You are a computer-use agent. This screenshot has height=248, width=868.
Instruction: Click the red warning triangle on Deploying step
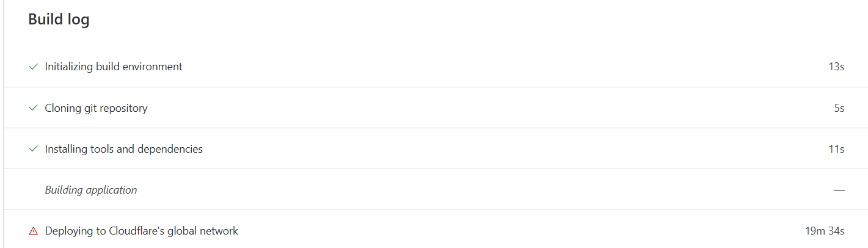click(34, 231)
